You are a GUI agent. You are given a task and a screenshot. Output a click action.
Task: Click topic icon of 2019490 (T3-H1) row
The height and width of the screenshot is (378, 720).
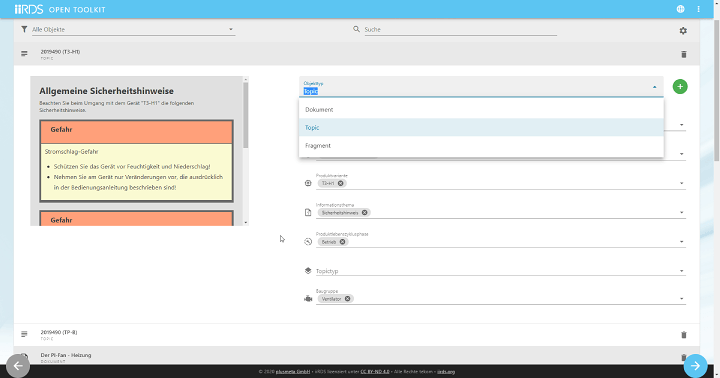pos(24,54)
